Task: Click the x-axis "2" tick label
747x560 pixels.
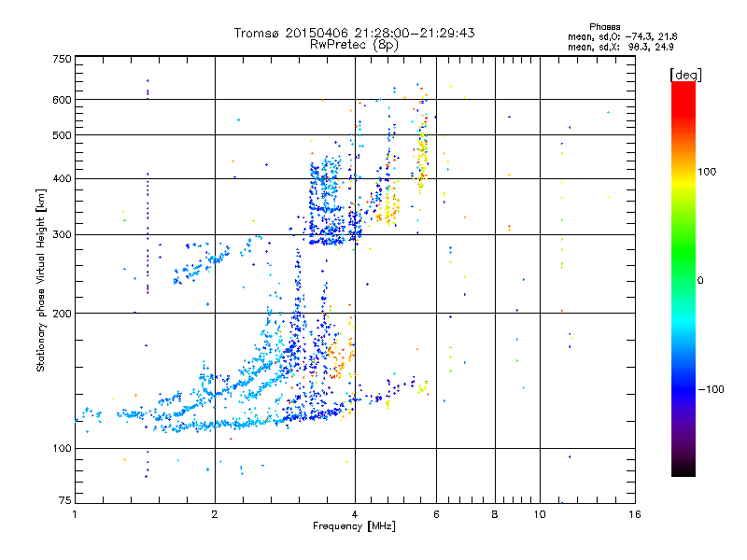Action: click(215, 514)
